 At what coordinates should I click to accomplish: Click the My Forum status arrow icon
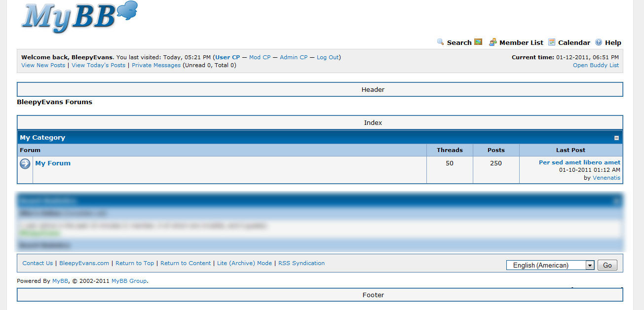coord(25,164)
